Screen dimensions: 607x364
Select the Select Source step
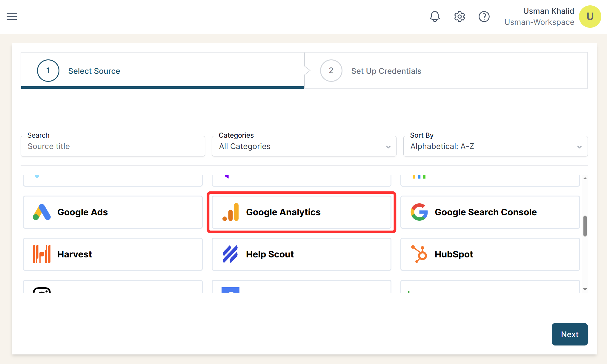point(94,71)
